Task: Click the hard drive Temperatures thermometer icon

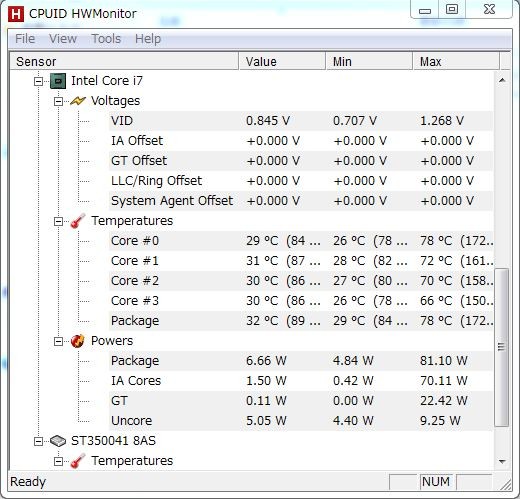Action: 78,461
